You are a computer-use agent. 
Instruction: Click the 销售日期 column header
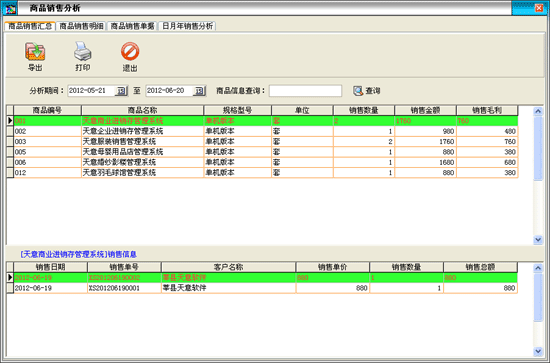click(51, 267)
